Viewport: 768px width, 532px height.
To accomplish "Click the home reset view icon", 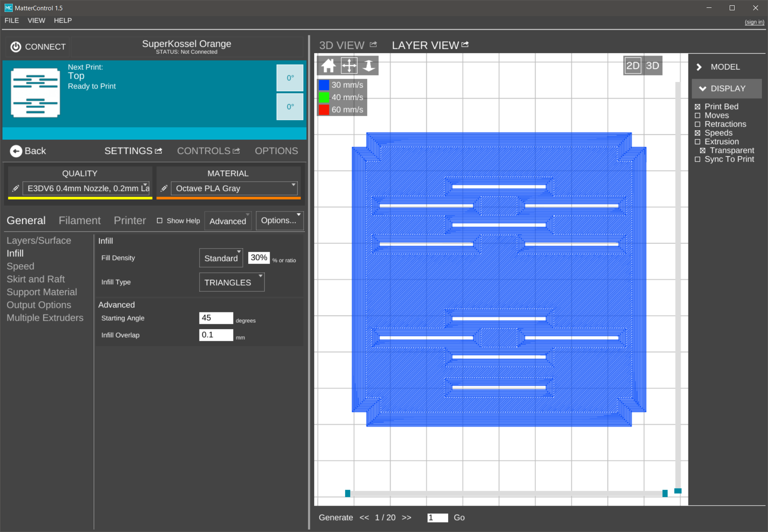I will coord(329,66).
